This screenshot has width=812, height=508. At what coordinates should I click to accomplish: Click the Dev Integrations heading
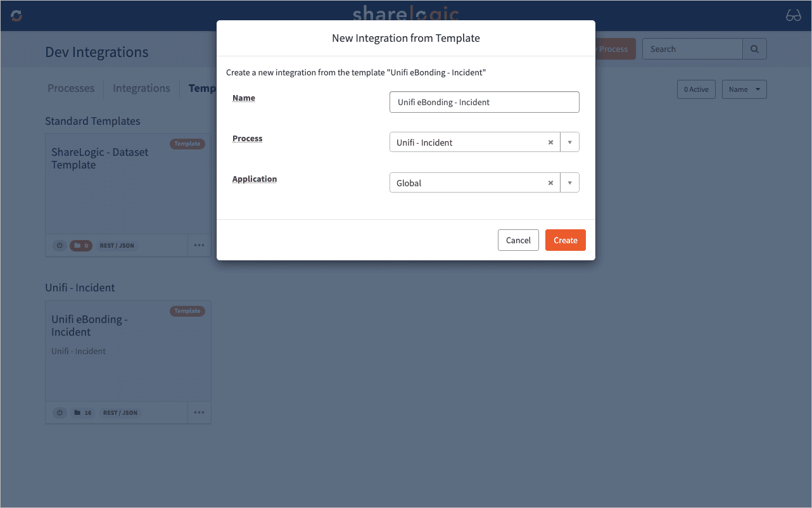tap(97, 52)
